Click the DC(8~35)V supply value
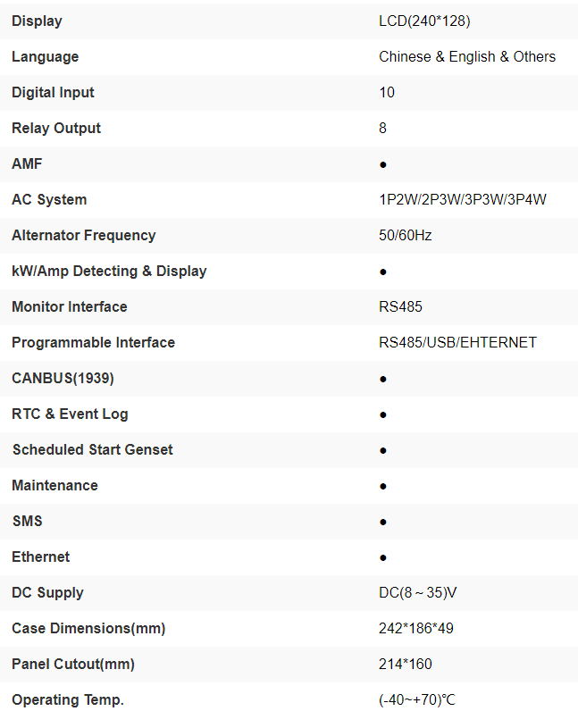 pyautogui.click(x=418, y=592)
